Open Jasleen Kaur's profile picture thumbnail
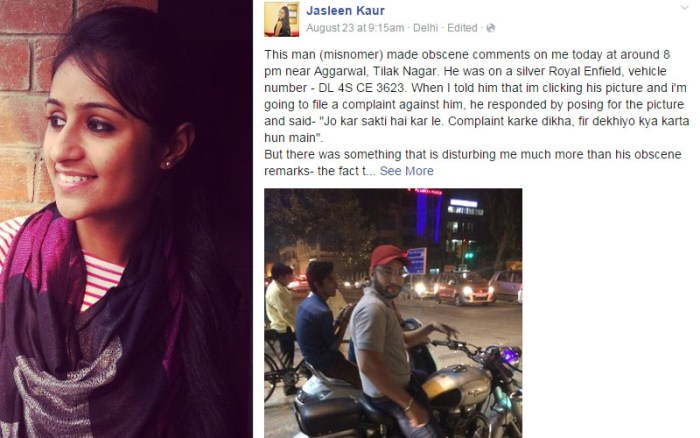This screenshot has height=438, width=700. point(281,19)
